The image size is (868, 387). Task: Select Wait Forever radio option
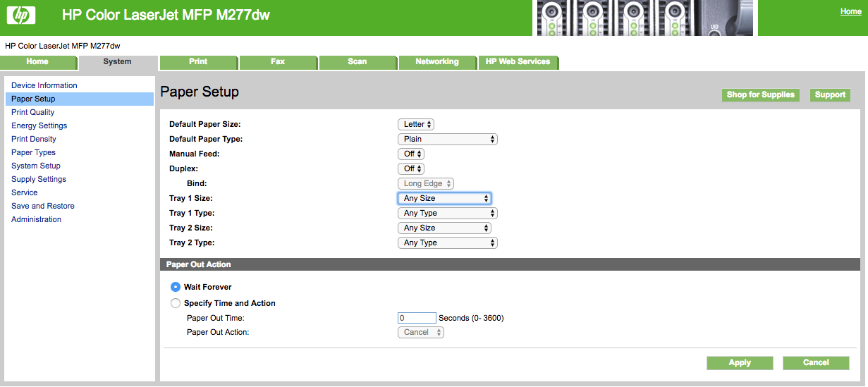pos(176,287)
